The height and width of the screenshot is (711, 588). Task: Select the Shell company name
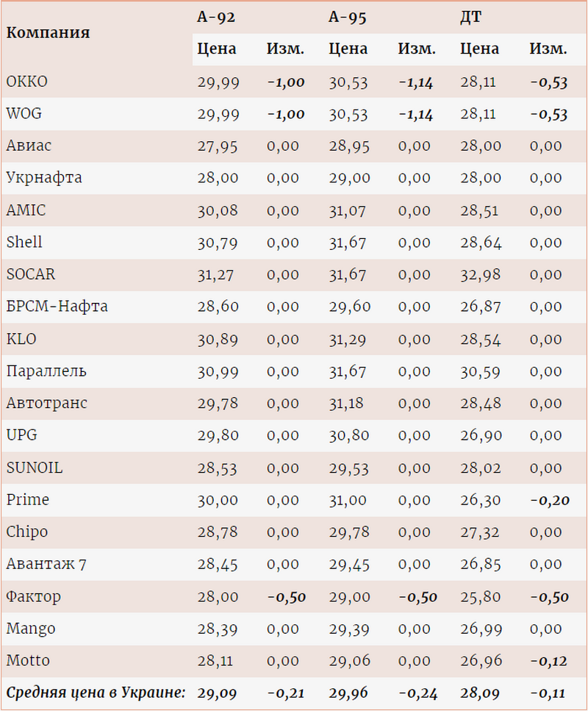pos(24,242)
